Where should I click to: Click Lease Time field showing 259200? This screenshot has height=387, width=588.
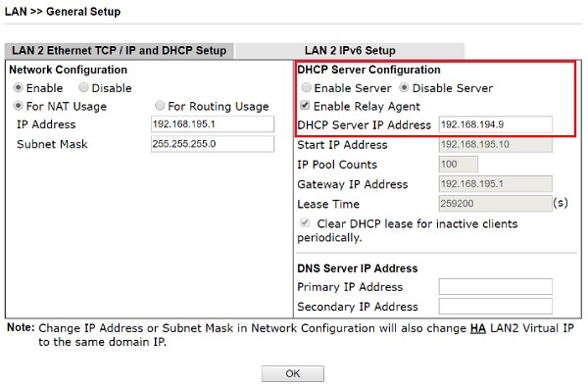[495, 204]
